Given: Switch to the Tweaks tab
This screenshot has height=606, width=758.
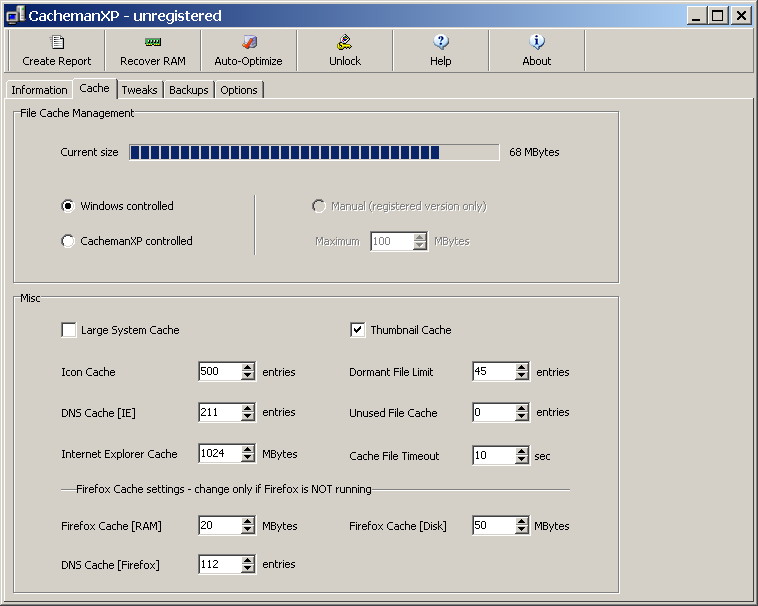Looking at the screenshot, I should [139, 90].
